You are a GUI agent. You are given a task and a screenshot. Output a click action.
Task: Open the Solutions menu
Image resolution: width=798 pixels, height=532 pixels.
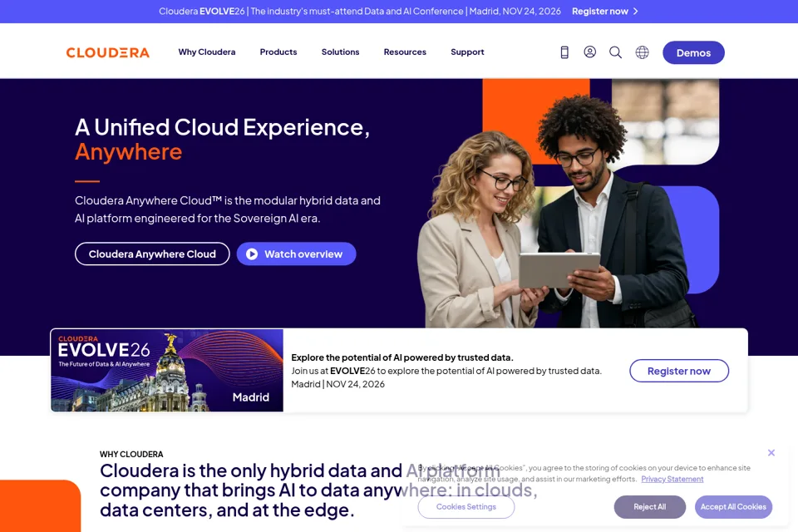pyautogui.click(x=341, y=52)
